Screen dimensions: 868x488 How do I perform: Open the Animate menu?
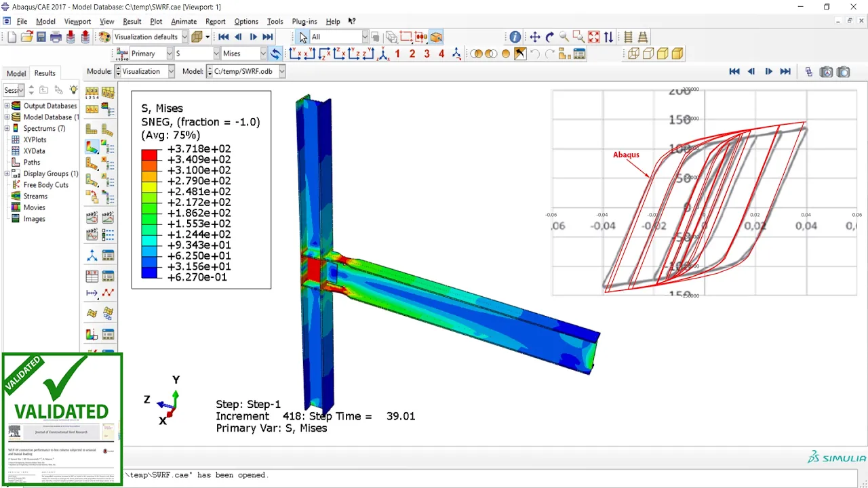pos(183,21)
